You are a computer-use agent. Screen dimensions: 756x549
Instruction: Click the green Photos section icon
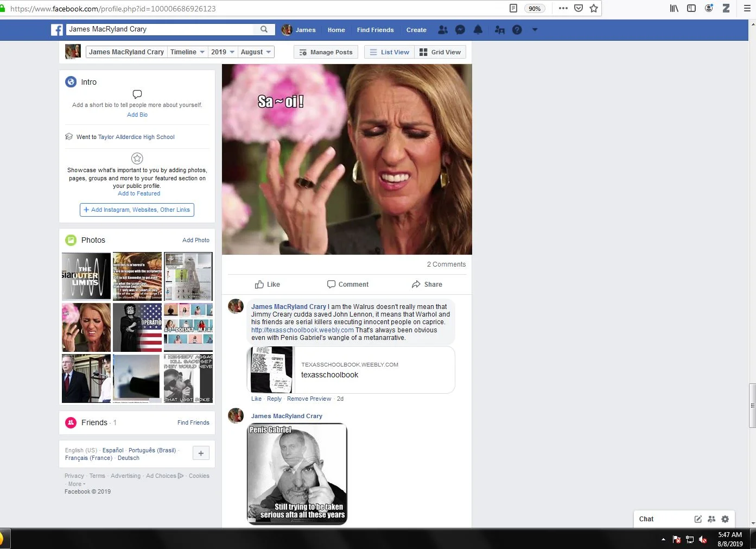click(x=71, y=240)
